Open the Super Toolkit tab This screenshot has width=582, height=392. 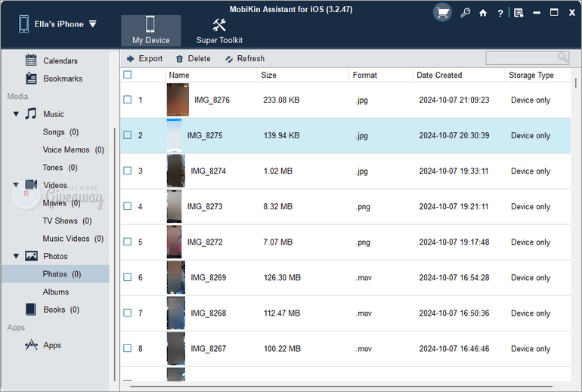[x=219, y=31]
